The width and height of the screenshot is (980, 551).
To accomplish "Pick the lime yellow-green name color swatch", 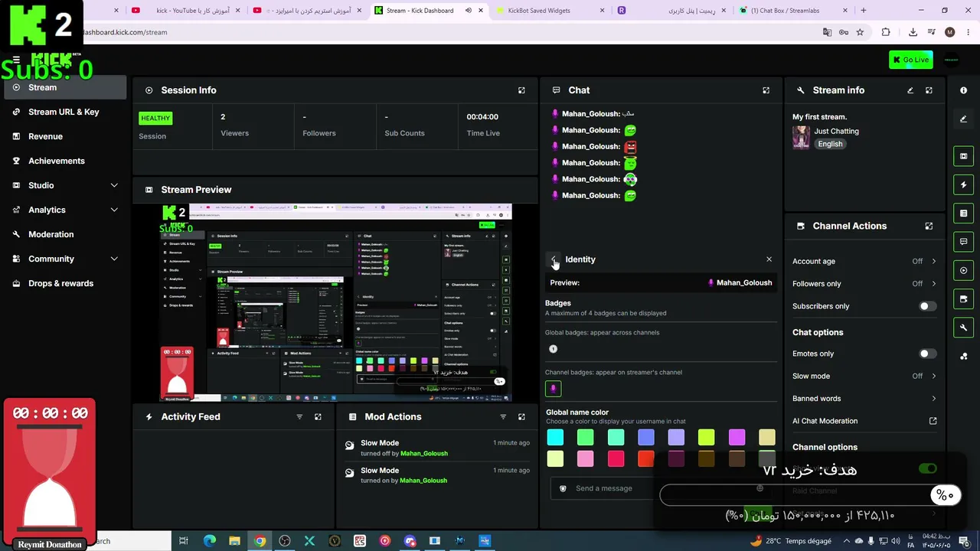I will 707,437.
